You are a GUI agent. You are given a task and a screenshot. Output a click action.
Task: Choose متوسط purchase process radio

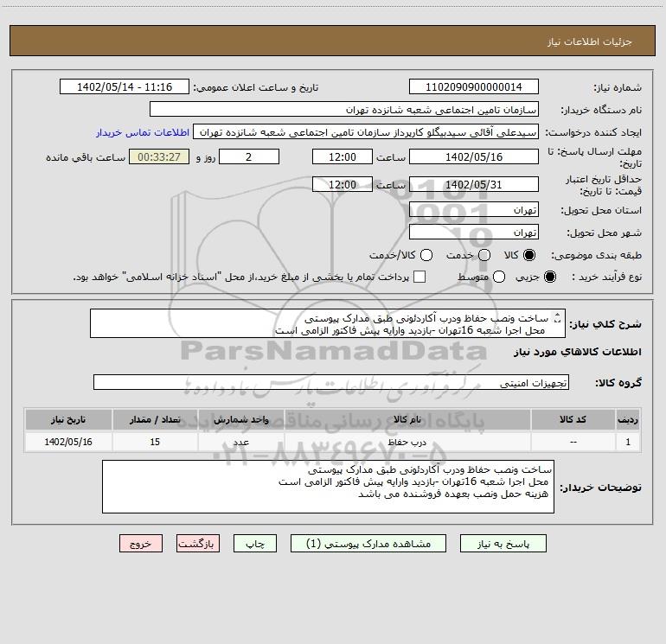point(499,277)
